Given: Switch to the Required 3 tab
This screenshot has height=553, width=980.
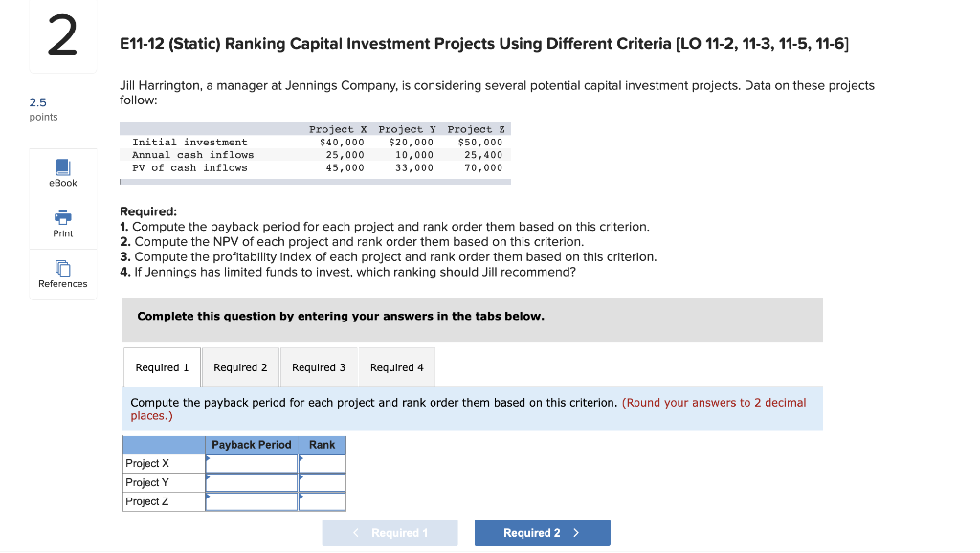Looking at the screenshot, I should point(318,366).
